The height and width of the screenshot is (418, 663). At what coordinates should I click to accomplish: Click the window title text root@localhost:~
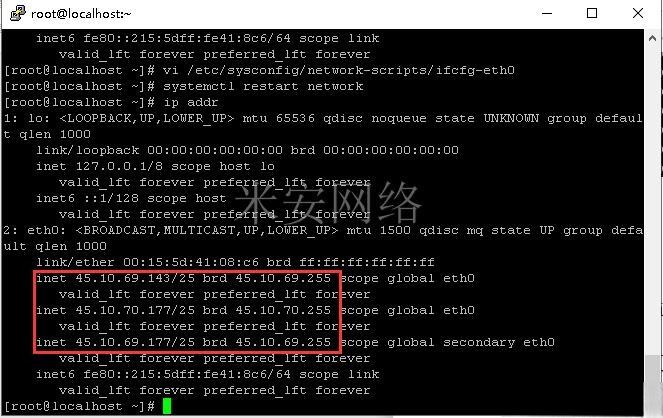coord(81,14)
